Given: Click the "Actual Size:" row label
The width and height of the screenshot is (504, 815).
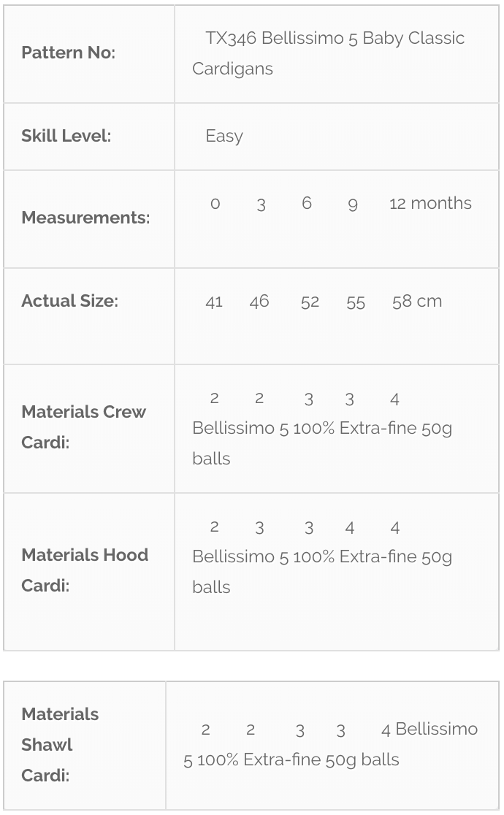Looking at the screenshot, I should coord(69,301).
